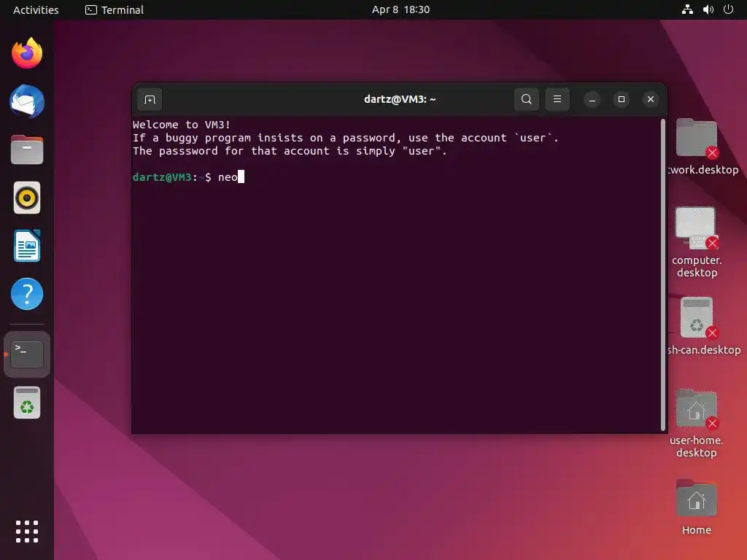
Task: Open the Trash from the dock
Action: tap(27, 402)
